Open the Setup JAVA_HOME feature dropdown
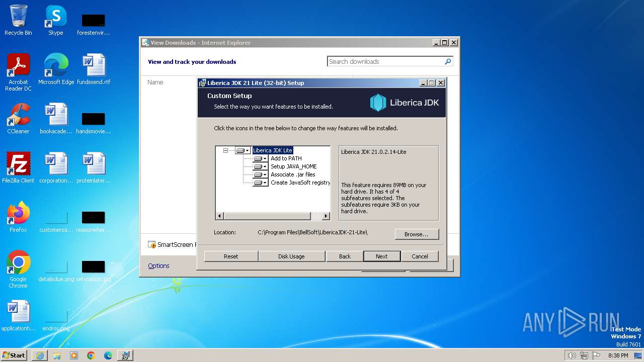Image resolution: width=644 pixels, height=362 pixels. (260, 166)
